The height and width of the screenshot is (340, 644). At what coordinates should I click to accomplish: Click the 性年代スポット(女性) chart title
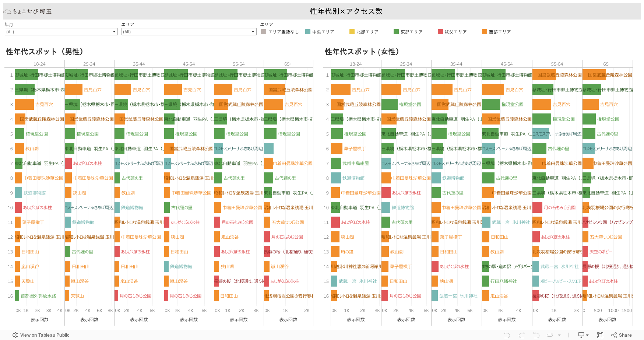(363, 52)
